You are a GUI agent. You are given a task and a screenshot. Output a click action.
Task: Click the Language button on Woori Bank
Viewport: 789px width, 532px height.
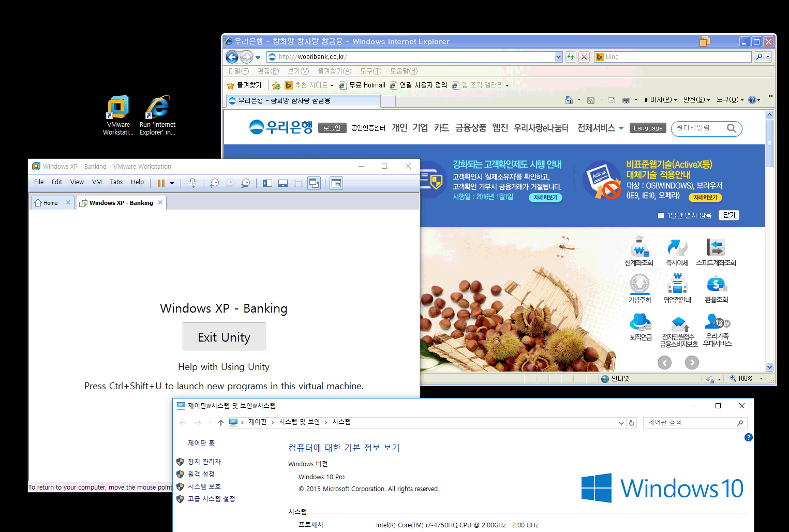click(x=648, y=128)
